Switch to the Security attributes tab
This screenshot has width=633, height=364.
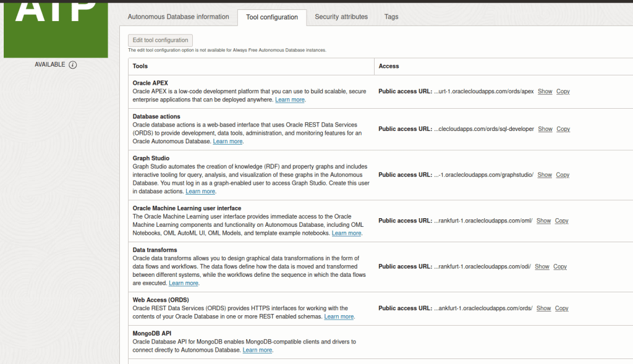tap(341, 17)
